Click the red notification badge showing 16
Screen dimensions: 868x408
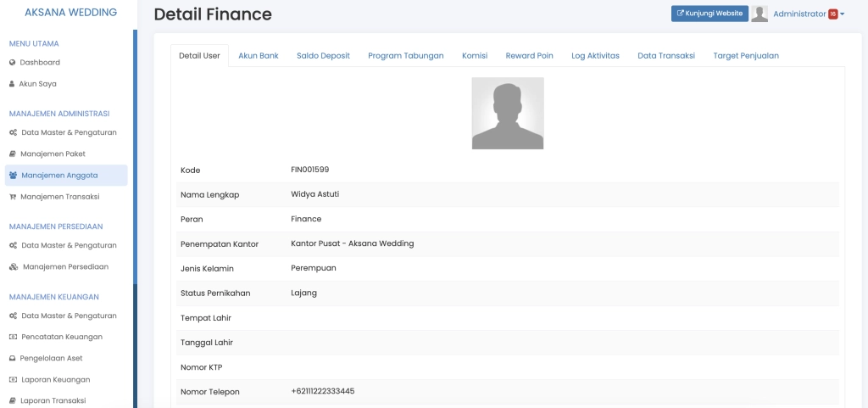(832, 14)
